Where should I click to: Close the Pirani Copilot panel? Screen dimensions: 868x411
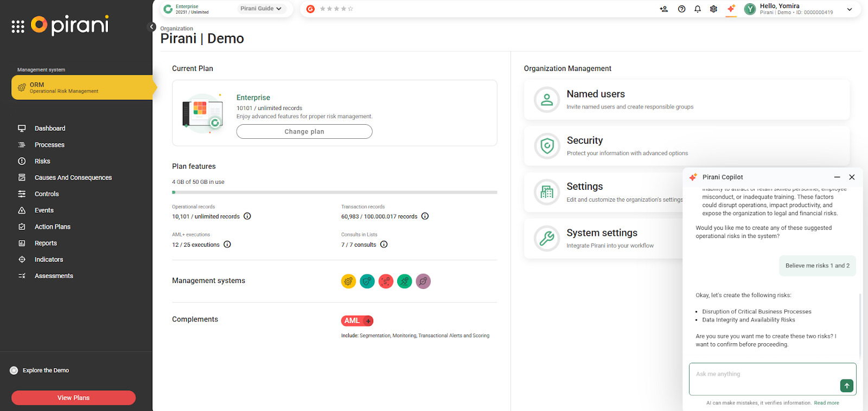[852, 177]
